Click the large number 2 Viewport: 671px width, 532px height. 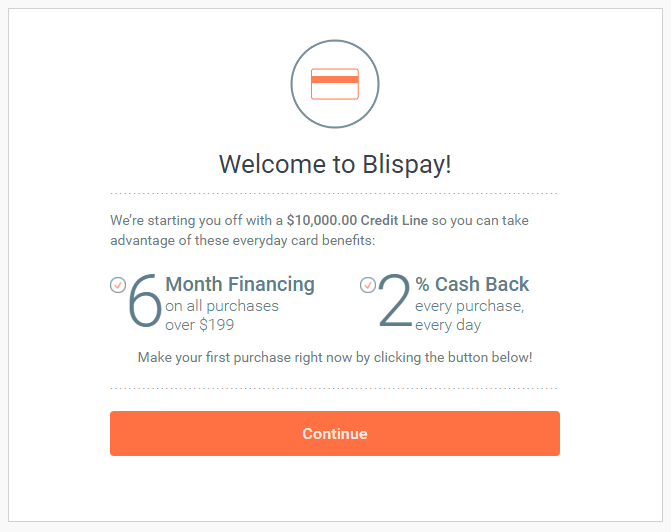pos(395,303)
